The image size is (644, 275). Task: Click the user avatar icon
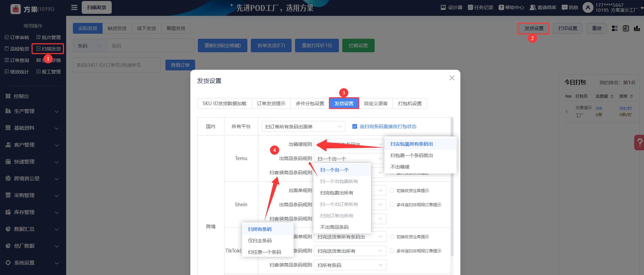[588, 7]
